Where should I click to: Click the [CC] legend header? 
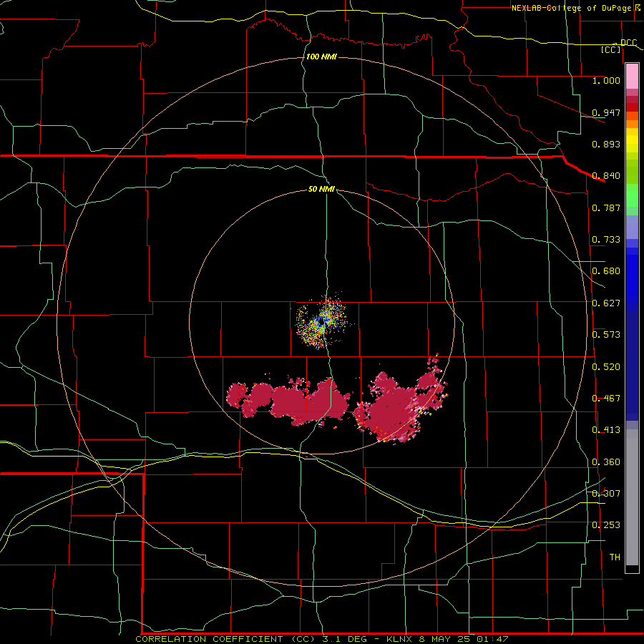(611, 49)
